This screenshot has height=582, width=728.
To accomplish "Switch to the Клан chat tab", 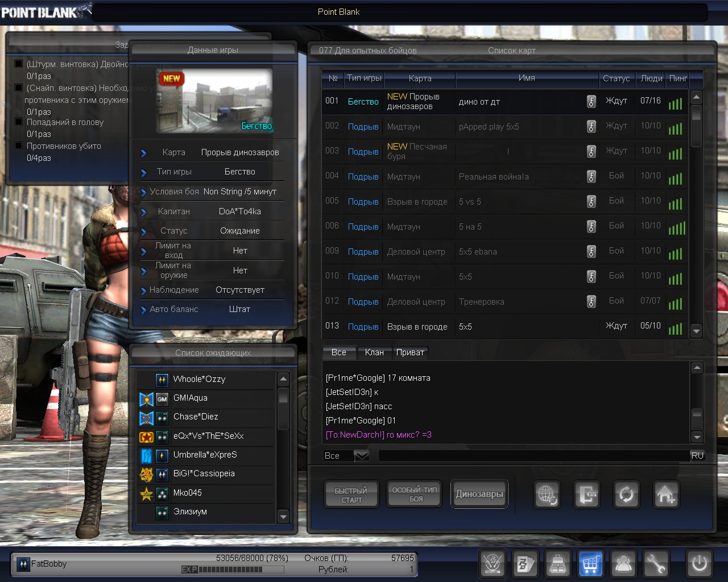I will coord(374,352).
